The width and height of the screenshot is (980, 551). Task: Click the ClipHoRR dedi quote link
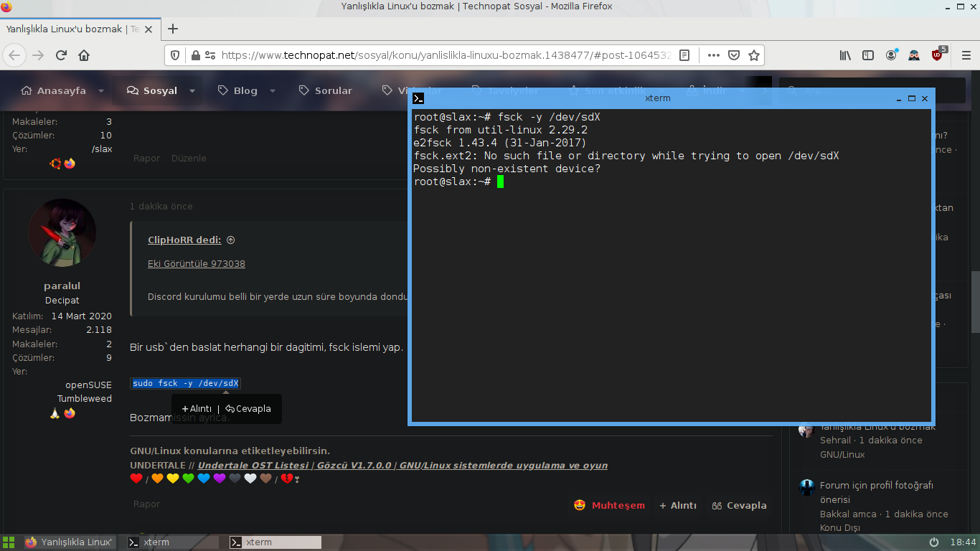[x=184, y=240]
